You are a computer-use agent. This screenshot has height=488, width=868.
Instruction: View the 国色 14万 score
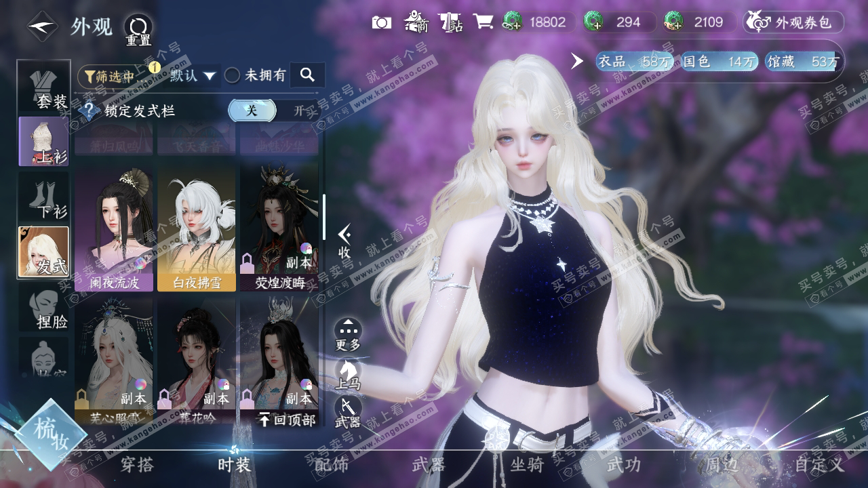pyautogui.click(x=719, y=61)
